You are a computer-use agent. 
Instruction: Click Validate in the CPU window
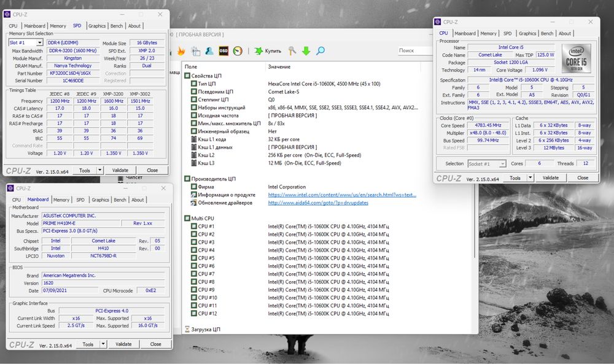pos(551,177)
